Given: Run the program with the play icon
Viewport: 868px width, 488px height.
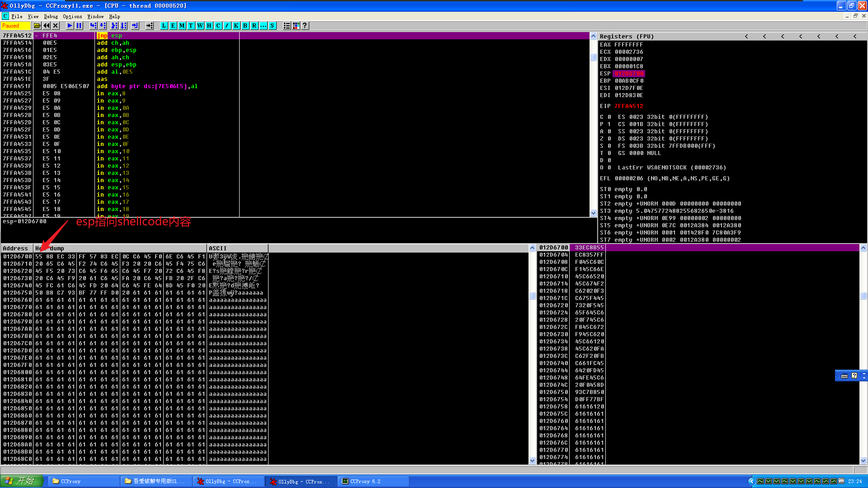Looking at the screenshot, I should coord(70,26).
